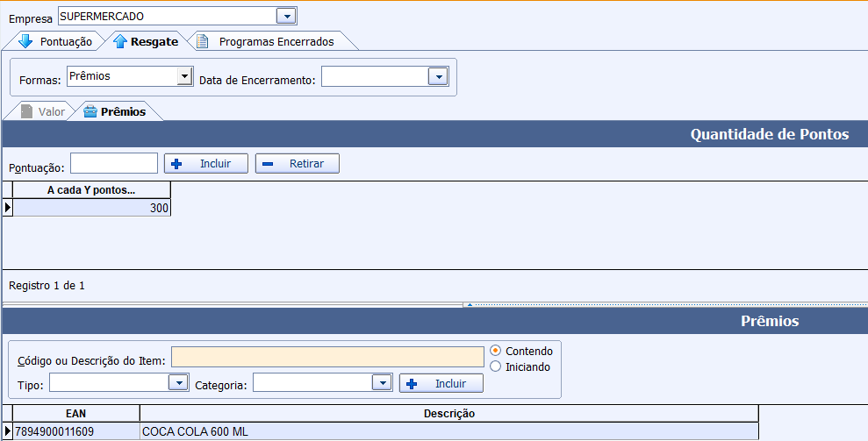Select the Iniciando radio option
Viewport: 868px width, 441px height.
pyautogui.click(x=496, y=366)
